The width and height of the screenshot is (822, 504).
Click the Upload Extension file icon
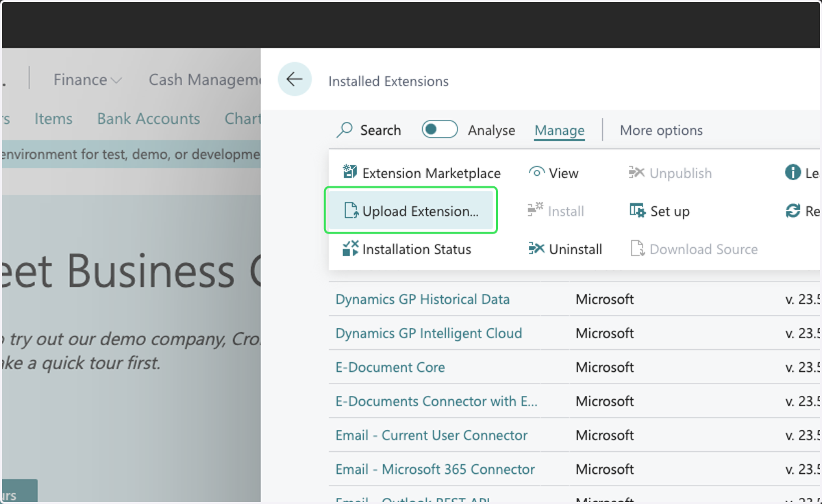pyautogui.click(x=351, y=211)
